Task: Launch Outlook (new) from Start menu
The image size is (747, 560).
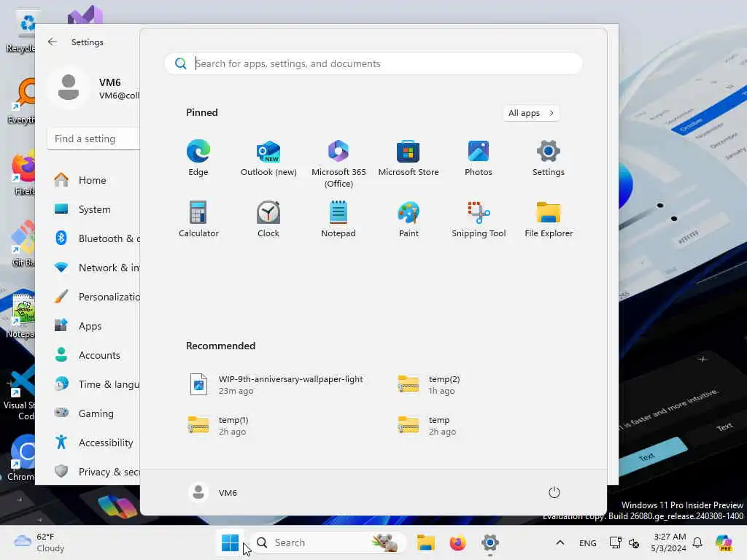Action: point(268,158)
